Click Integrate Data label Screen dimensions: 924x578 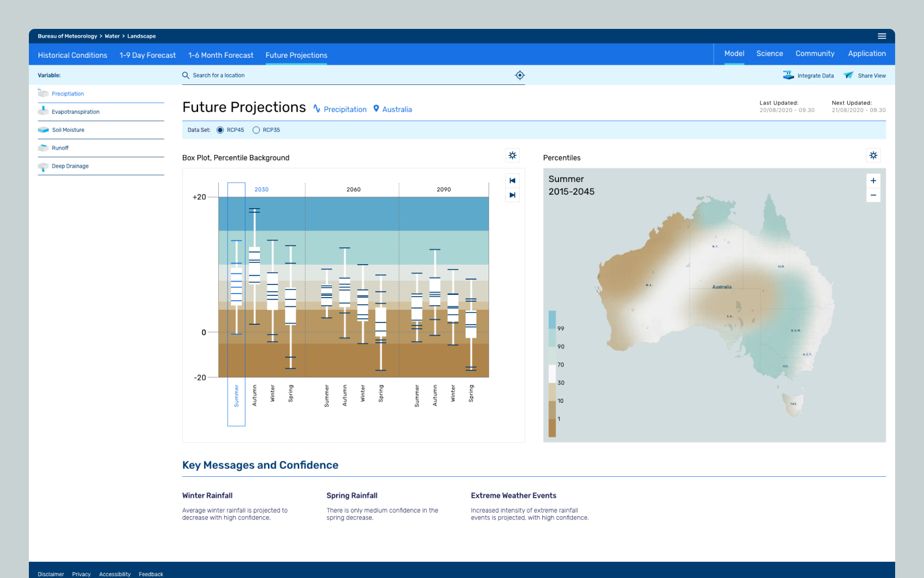[815, 76]
